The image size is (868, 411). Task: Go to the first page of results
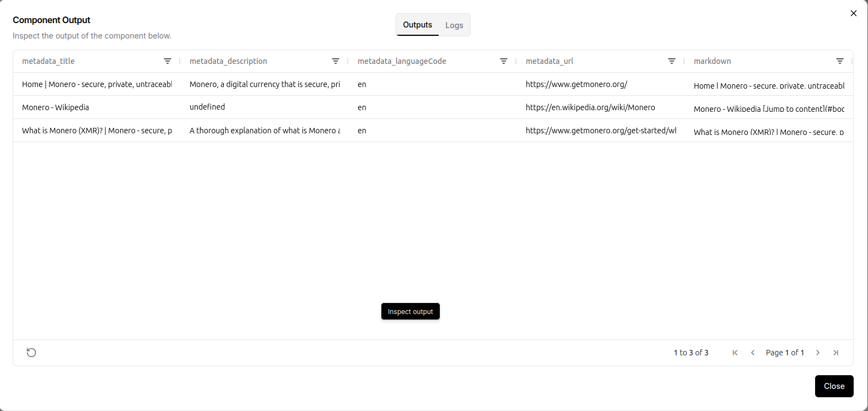pyautogui.click(x=735, y=353)
